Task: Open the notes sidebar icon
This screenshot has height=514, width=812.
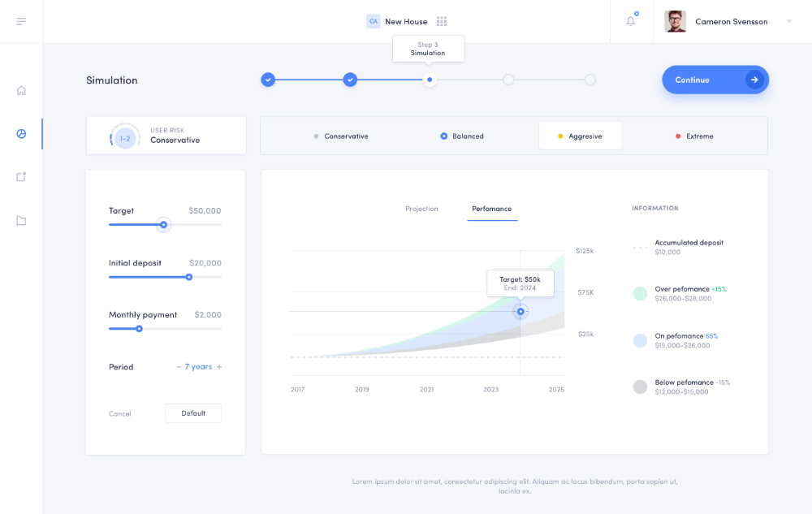Action: (21, 176)
